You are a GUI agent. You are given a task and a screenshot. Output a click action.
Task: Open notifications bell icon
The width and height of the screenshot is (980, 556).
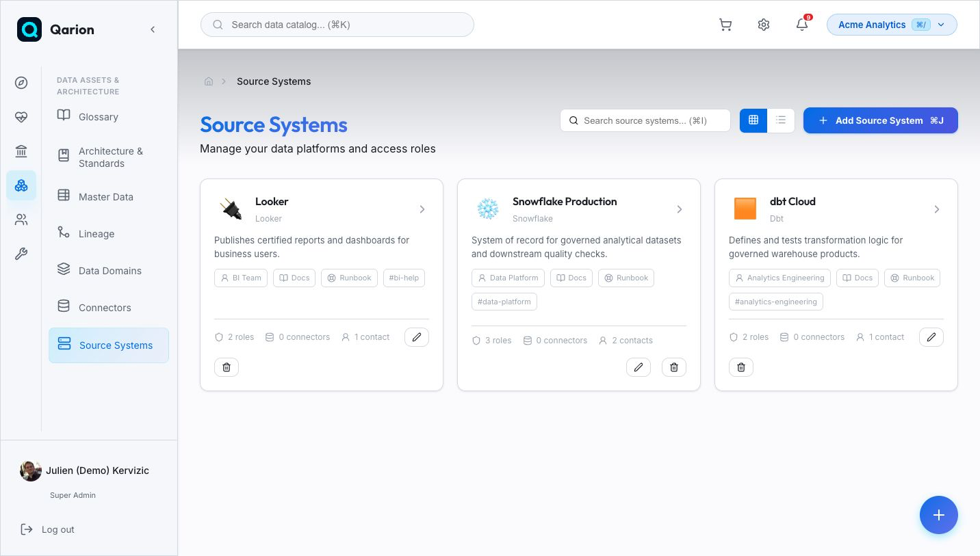[802, 25]
